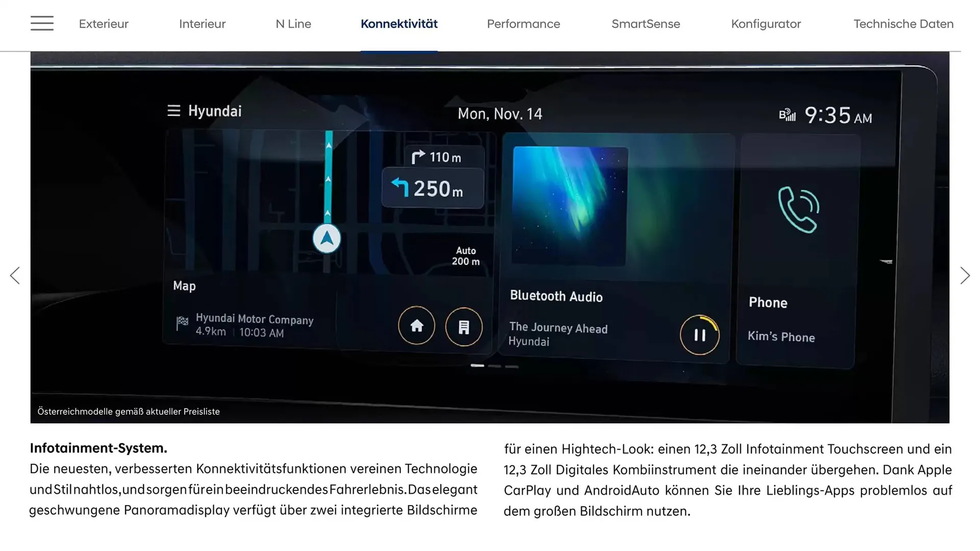This screenshot has height=551, width=980.
Task: Toggle to the second carousel dot indicator
Action: coord(495,366)
